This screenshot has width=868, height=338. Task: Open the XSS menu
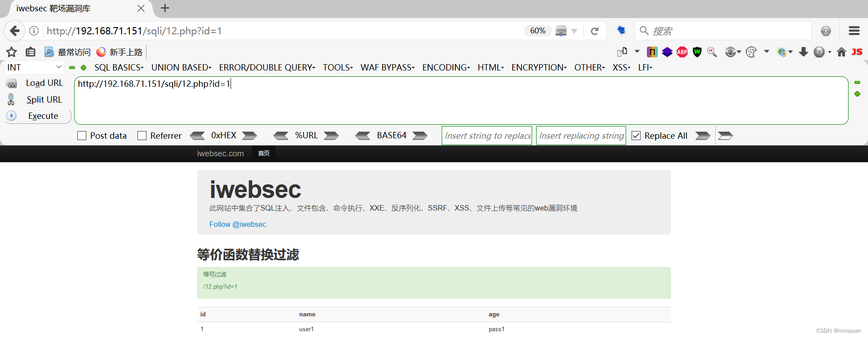pyautogui.click(x=621, y=67)
